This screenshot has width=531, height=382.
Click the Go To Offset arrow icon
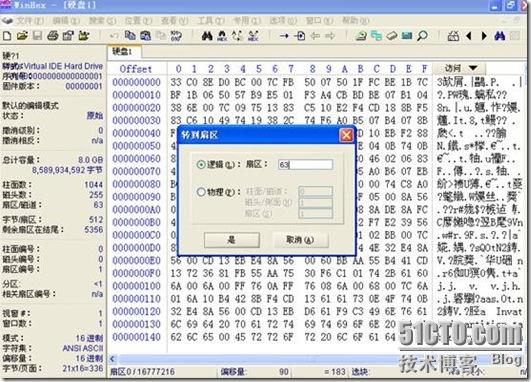coord(284,36)
